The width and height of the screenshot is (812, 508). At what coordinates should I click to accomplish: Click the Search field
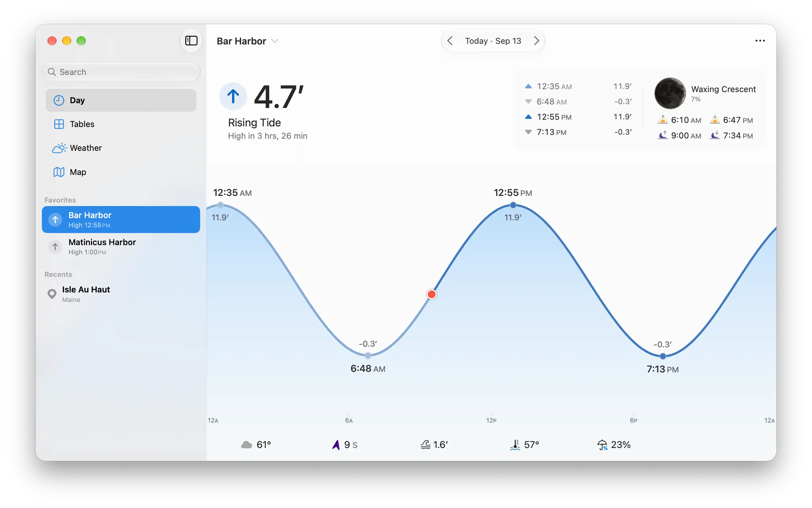coord(121,71)
